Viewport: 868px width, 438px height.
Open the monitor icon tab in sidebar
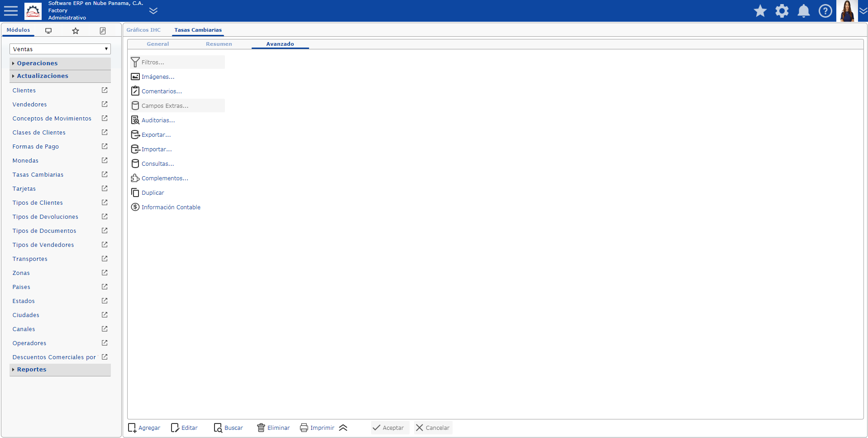point(48,31)
